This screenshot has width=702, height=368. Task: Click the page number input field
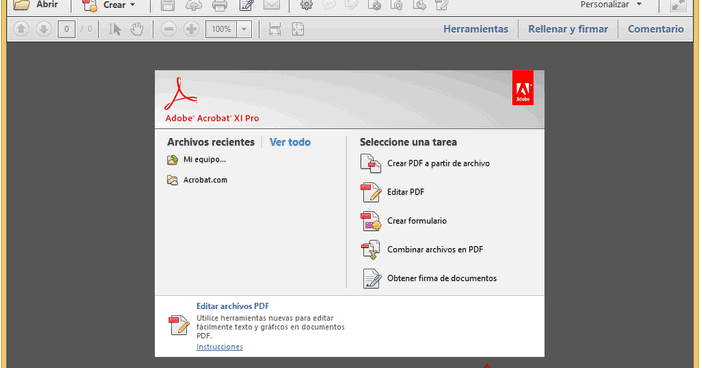[66, 29]
